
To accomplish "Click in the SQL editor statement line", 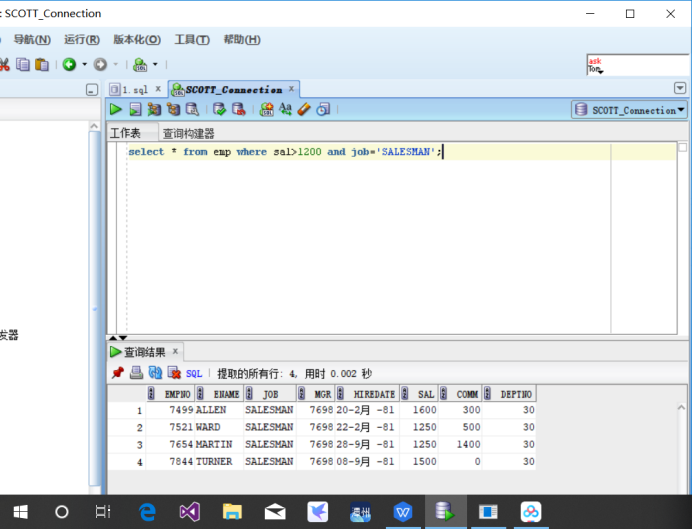I will click(402, 152).
